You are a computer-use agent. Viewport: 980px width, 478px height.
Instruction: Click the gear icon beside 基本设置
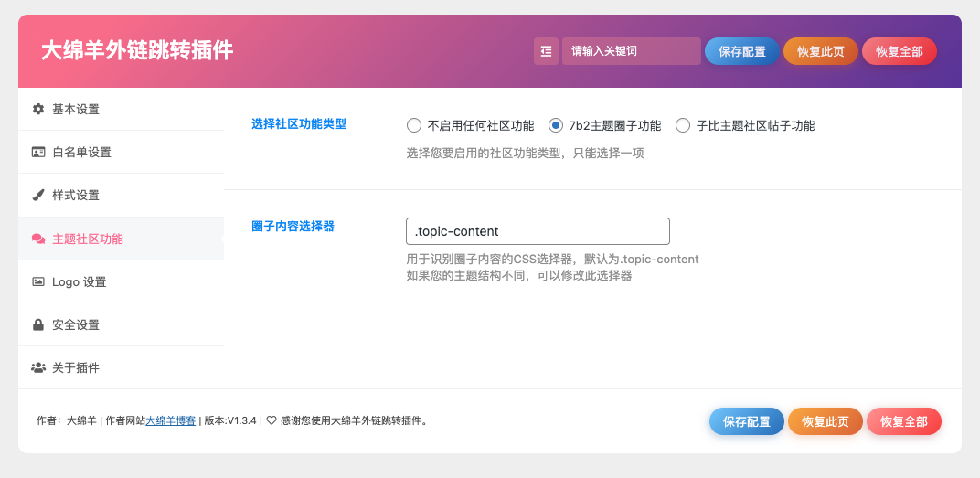tap(38, 109)
